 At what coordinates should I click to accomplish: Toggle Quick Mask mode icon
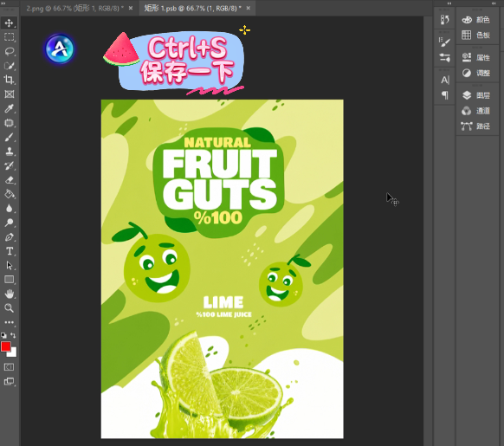click(x=9, y=367)
